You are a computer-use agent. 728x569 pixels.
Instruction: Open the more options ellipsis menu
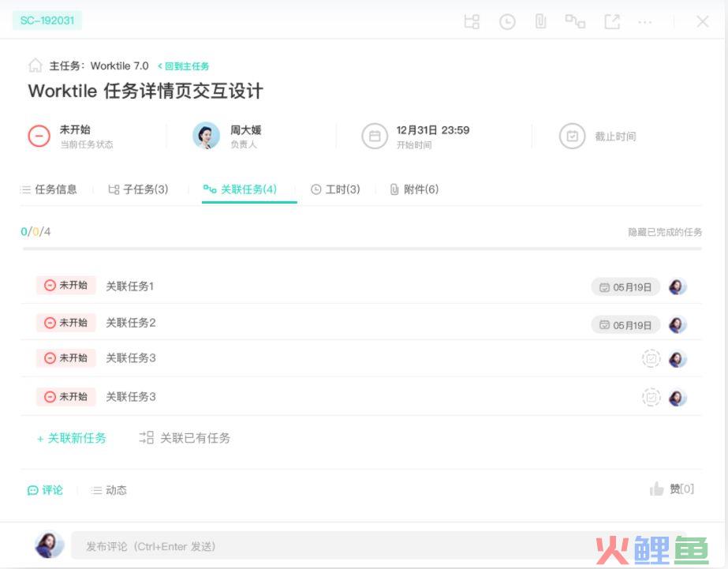pyautogui.click(x=645, y=22)
